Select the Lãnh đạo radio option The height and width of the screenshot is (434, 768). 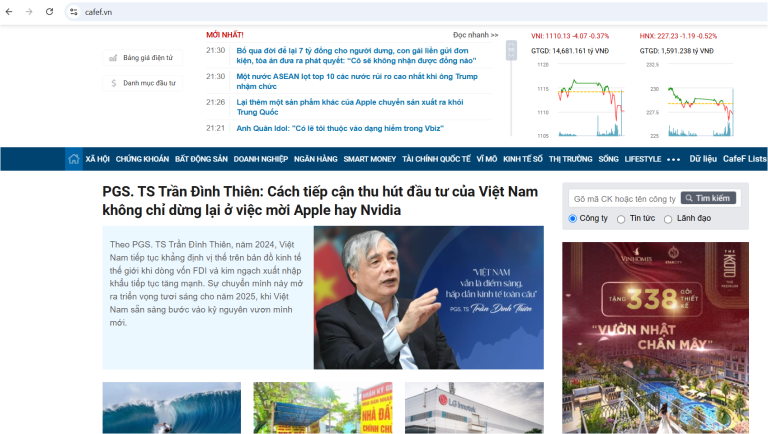[668, 219]
